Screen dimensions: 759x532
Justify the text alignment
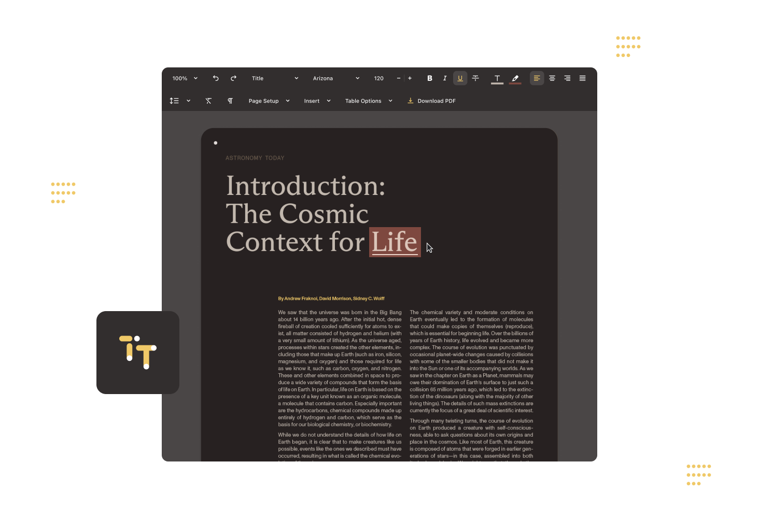[583, 78]
